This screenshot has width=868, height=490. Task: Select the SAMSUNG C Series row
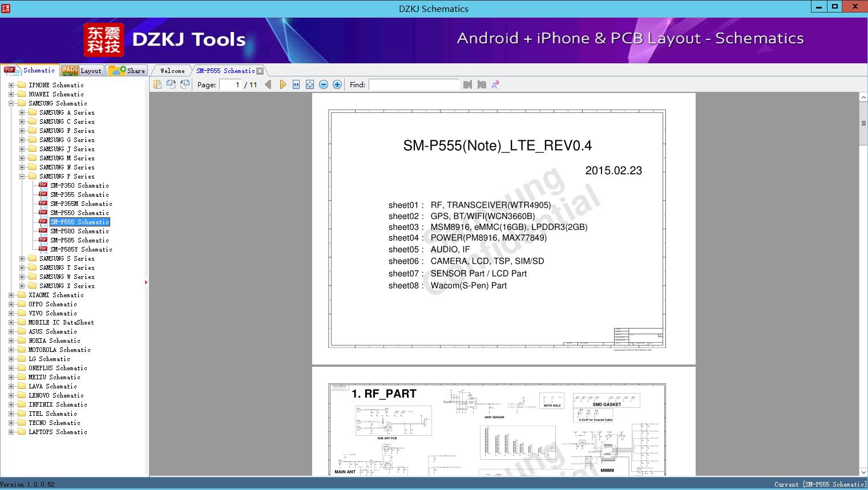[67, 122]
